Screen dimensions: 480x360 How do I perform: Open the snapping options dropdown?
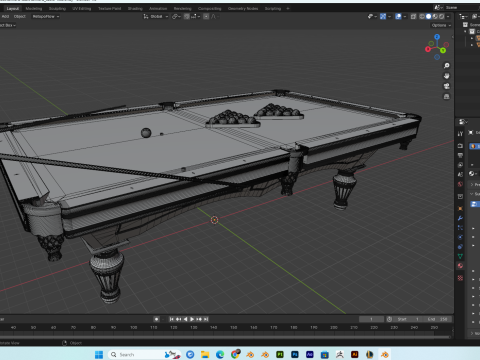pos(195,16)
